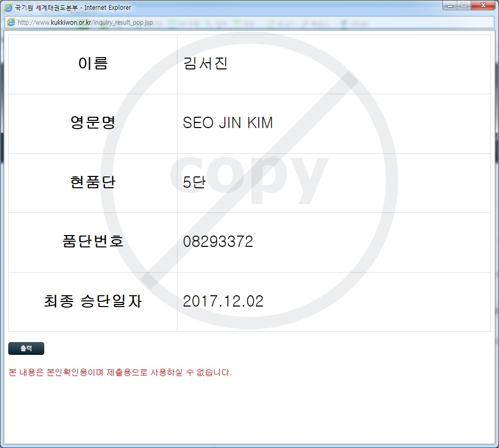Image resolution: width=499 pixels, height=448 pixels.
Task: Click the 이름 row label
Action: click(x=93, y=63)
